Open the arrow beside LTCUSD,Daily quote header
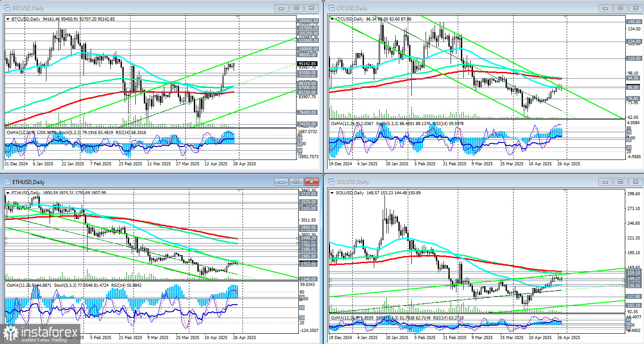644x344 pixels. tap(332, 19)
